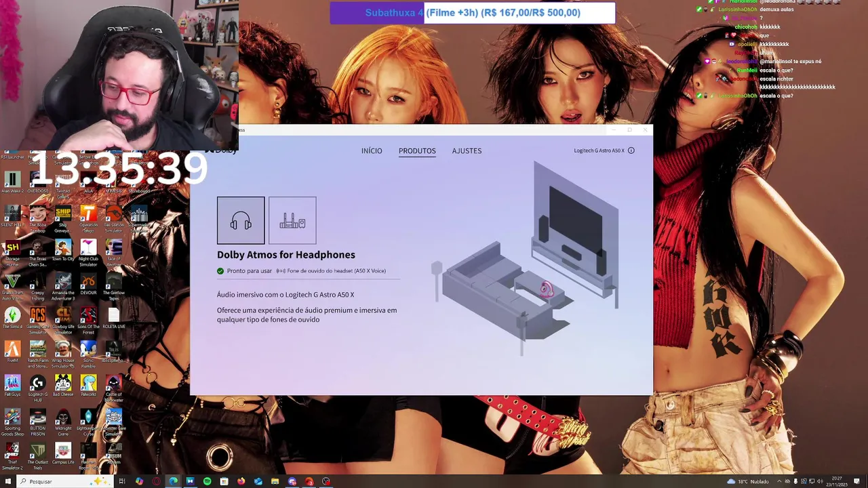This screenshot has width=868, height=488.
Task: Open the Thief Simulator 2 desktop shortcut
Action: click(x=12, y=455)
